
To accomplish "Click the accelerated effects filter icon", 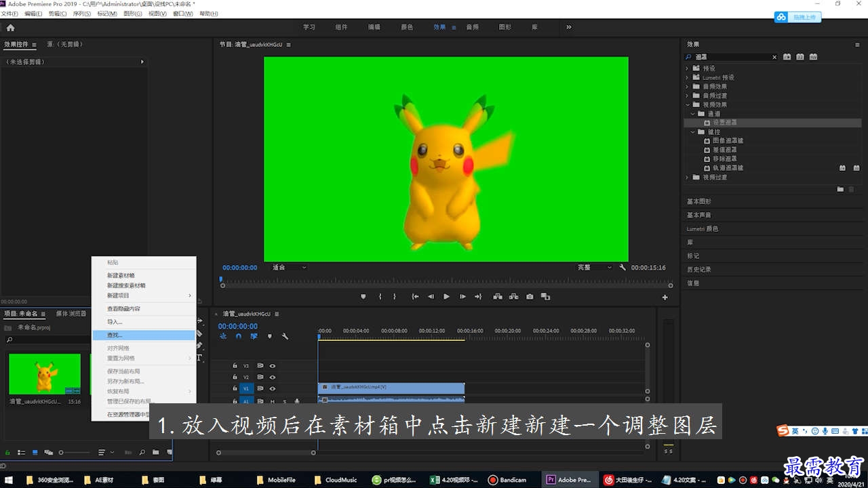I will (787, 57).
